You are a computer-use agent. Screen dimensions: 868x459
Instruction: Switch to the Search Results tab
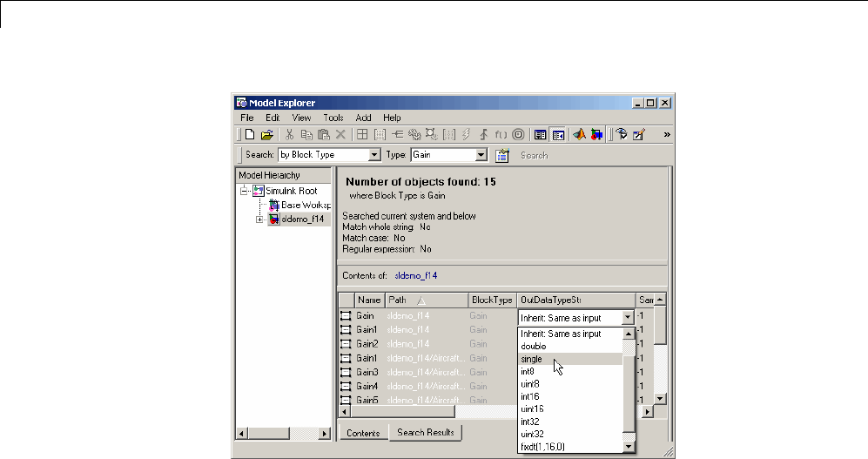click(x=425, y=432)
